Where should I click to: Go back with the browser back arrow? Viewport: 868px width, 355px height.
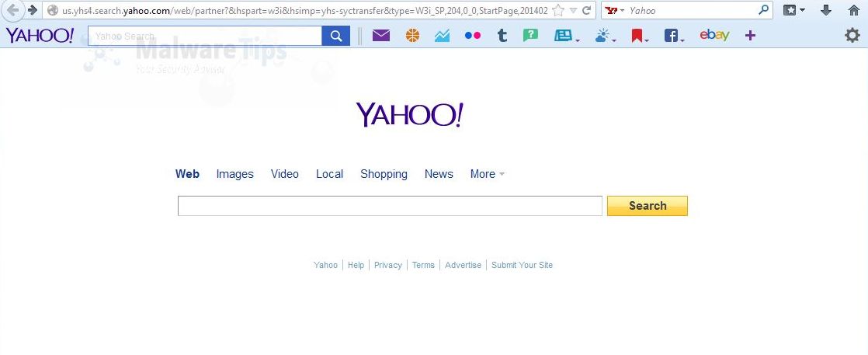pos(13,9)
